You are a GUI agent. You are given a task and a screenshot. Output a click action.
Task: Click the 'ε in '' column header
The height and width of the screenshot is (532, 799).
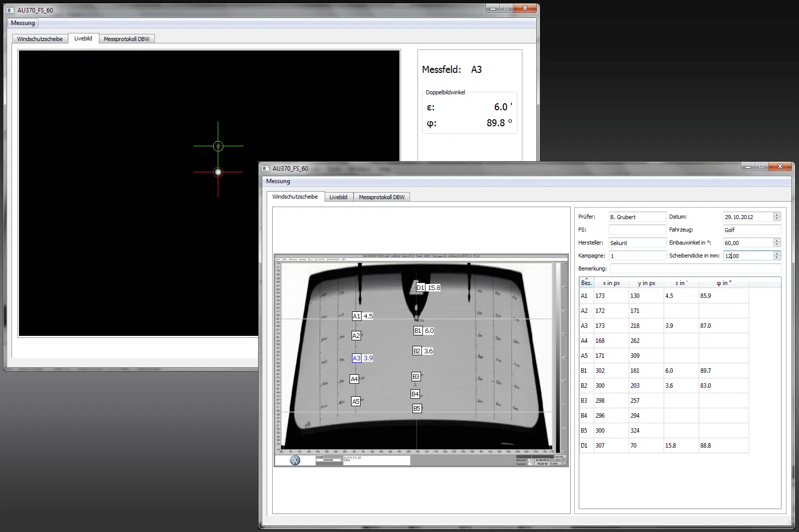681,283
